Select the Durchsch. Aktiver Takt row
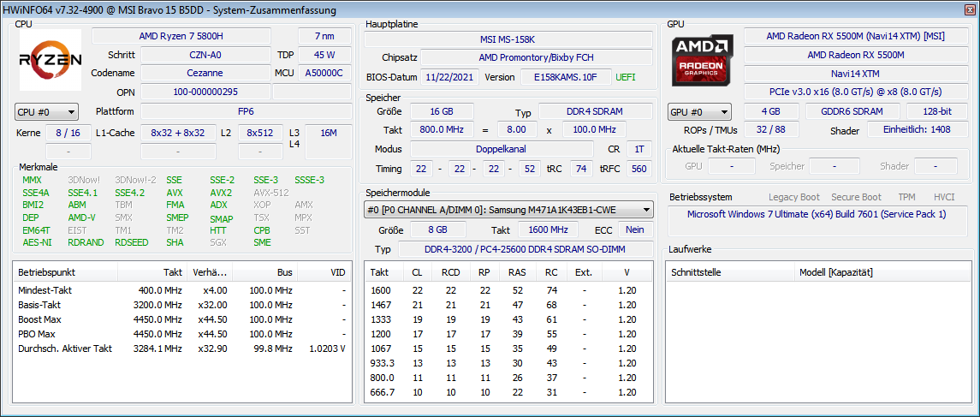The width and height of the screenshot is (980, 417). click(181, 348)
